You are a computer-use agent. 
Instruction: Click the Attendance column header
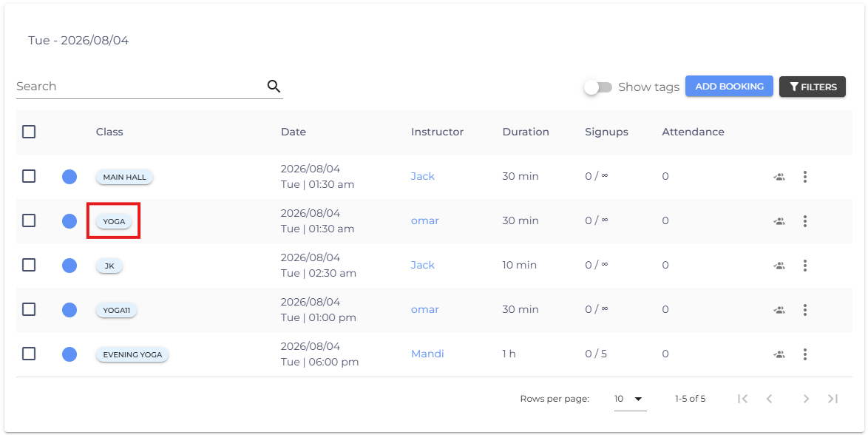click(693, 132)
